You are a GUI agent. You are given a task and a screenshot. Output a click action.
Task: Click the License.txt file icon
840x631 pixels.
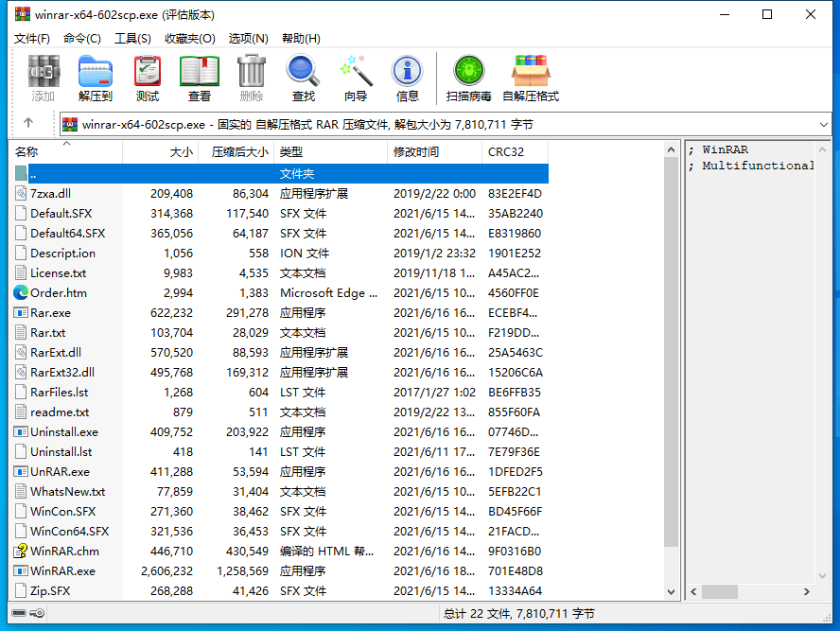[x=21, y=272]
